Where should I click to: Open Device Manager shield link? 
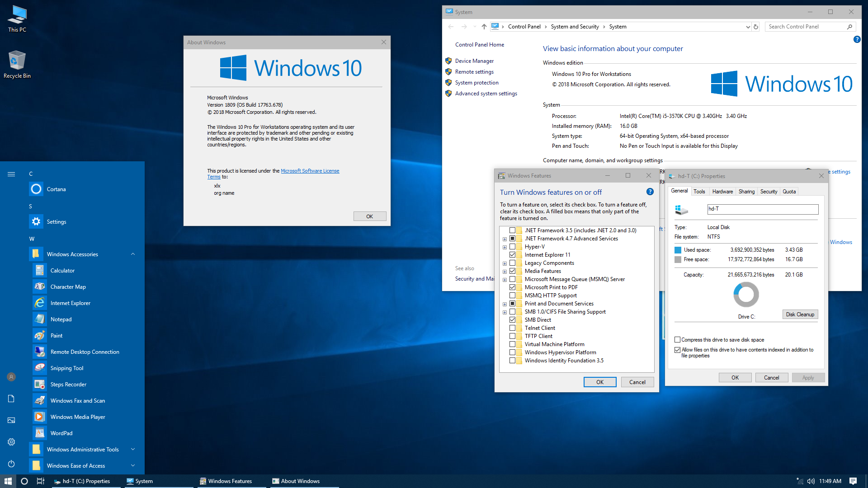[x=474, y=61]
